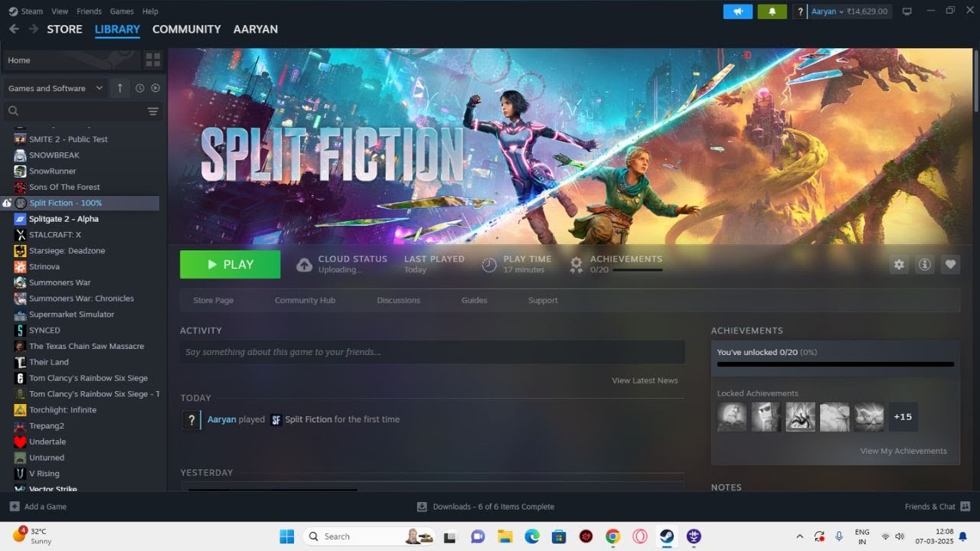980x551 pixels.
Task: Click Add a Game plus icon
Action: tap(15, 507)
